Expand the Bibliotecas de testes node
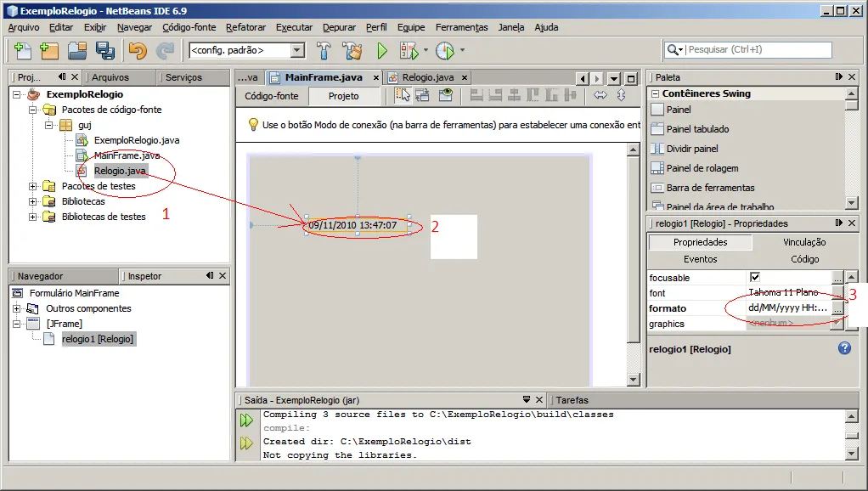This screenshot has height=491, width=868. pos(32,217)
